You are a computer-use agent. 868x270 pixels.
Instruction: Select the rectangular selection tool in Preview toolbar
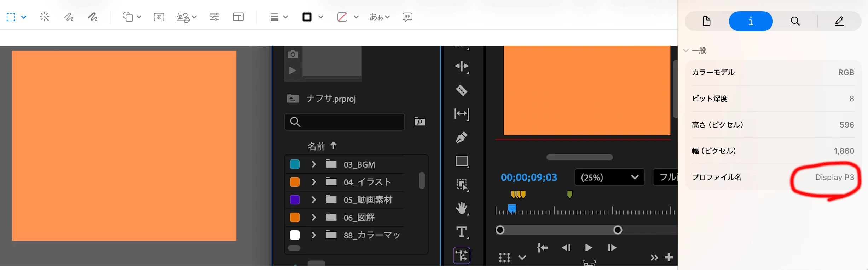tap(11, 17)
